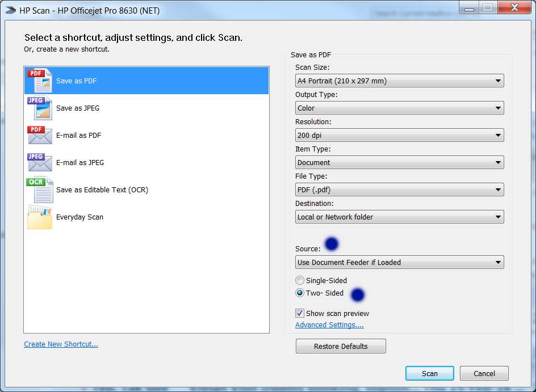536x392 pixels.
Task: Click the E-mail as JPEG envelope icon
Action: [39, 162]
